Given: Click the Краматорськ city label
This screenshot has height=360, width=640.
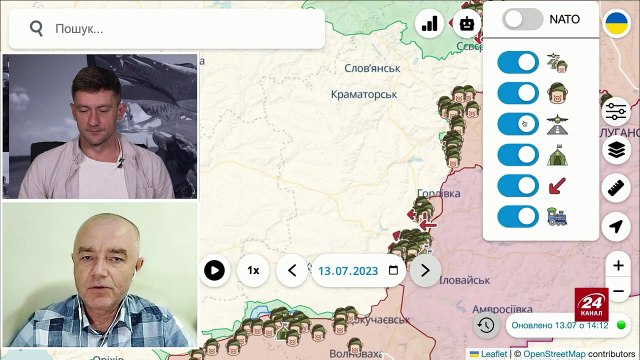Looking at the screenshot, I should click(x=364, y=95).
